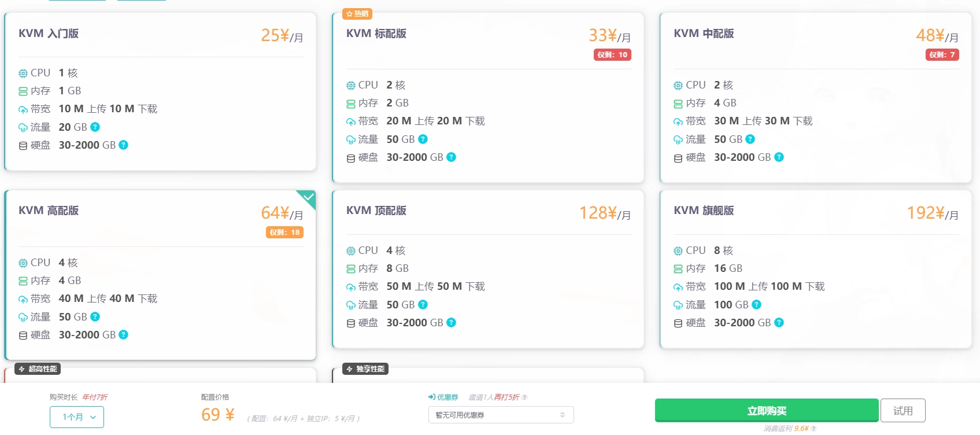Click the 试用 trial button
The image size is (980, 435).
(903, 410)
